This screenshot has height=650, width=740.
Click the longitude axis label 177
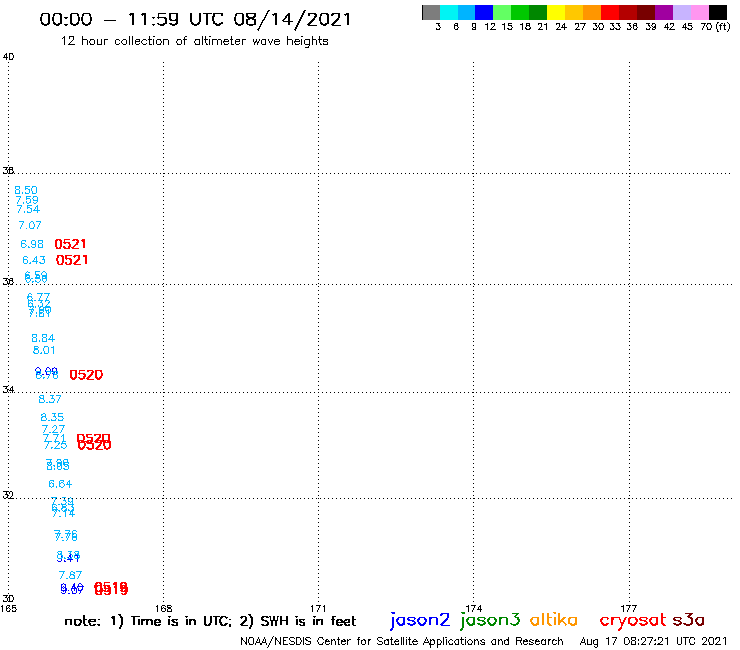(629, 608)
